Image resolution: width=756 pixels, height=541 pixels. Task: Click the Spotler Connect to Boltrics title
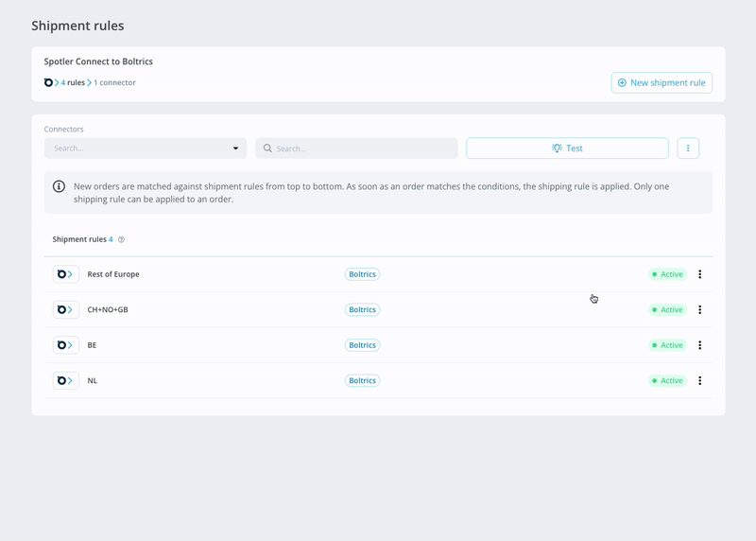click(98, 61)
